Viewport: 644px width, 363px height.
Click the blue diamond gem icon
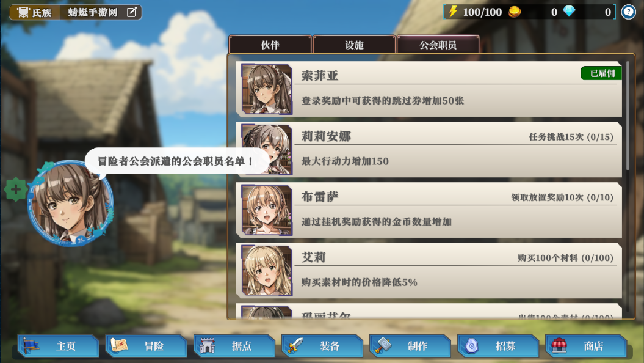coord(569,12)
